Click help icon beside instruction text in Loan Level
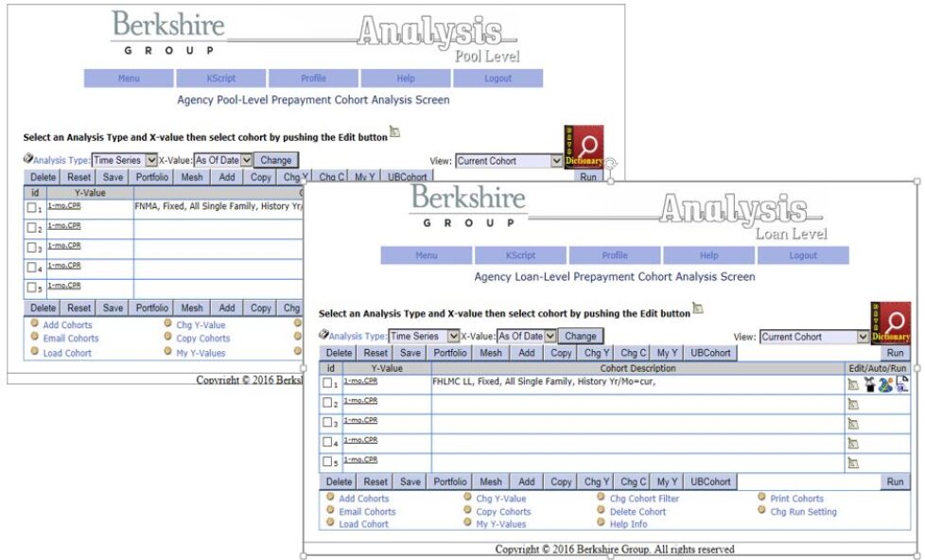 click(x=698, y=308)
